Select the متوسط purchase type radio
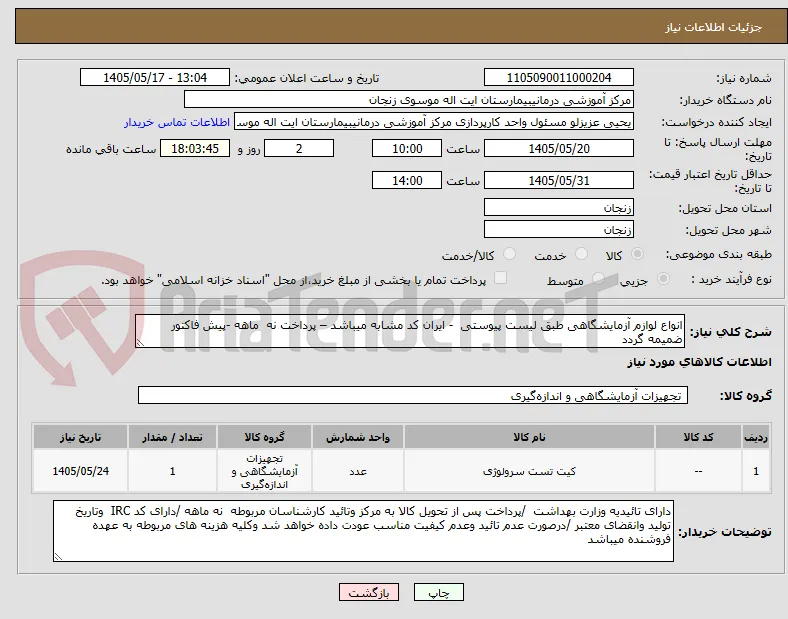788x619 pixels. click(x=598, y=279)
